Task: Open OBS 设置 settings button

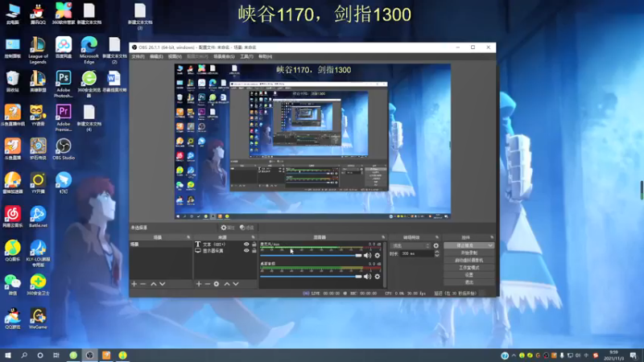Action: click(469, 275)
